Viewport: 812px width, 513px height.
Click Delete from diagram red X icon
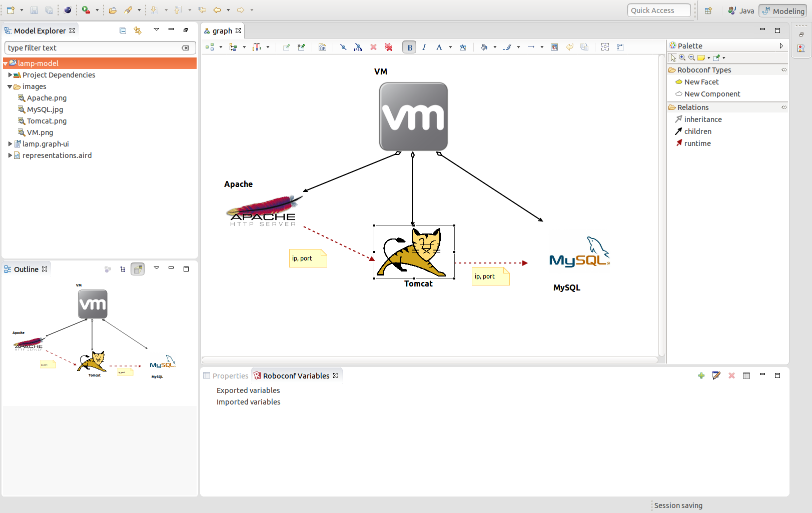pos(373,47)
